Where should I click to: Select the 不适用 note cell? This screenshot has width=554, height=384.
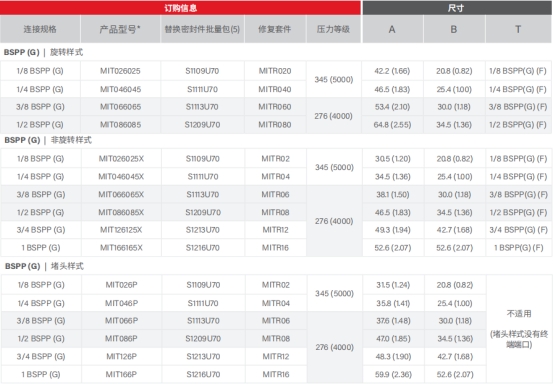519,329
